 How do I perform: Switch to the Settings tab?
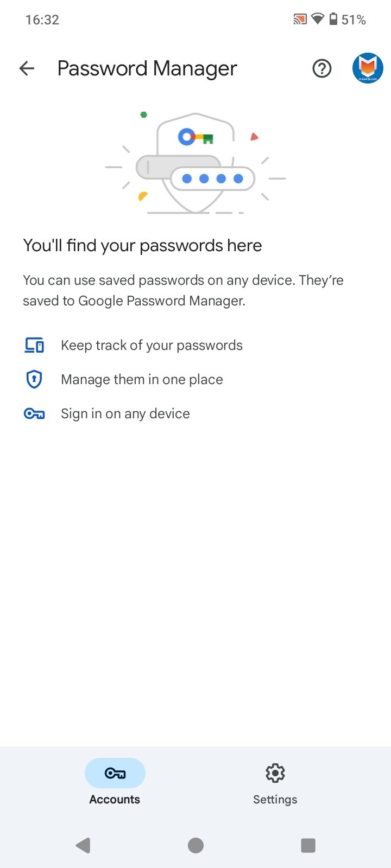(275, 782)
